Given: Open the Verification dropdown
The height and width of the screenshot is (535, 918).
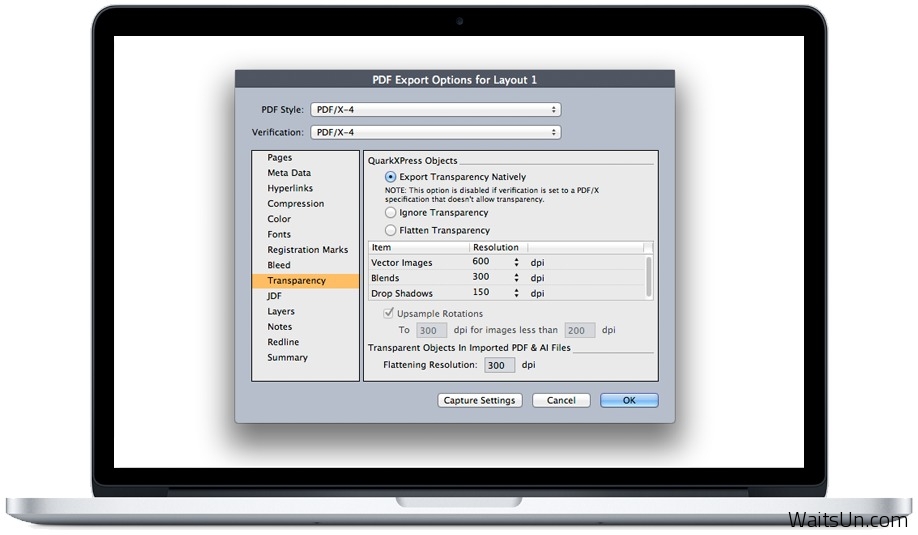Looking at the screenshot, I should pos(435,132).
